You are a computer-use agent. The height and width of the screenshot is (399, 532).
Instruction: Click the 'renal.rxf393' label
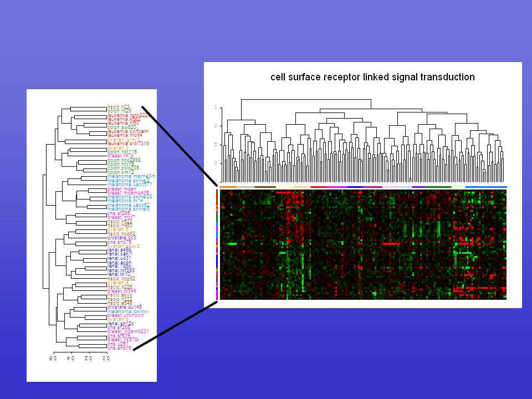click(121, 270)
